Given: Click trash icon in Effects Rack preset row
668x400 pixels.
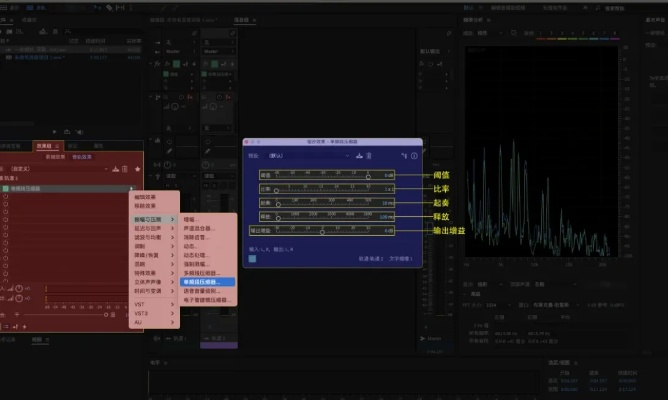Looking at the screenshot, I should tap(126, 168).
